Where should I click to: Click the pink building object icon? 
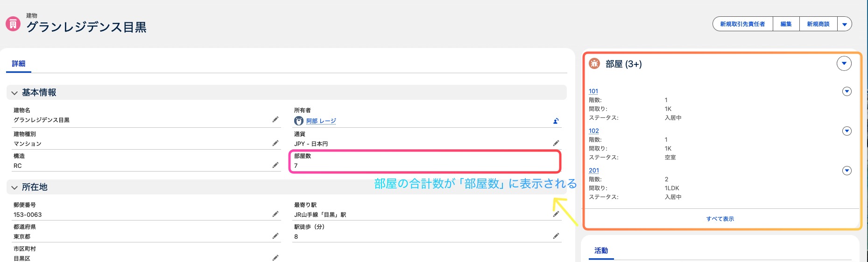13,24
